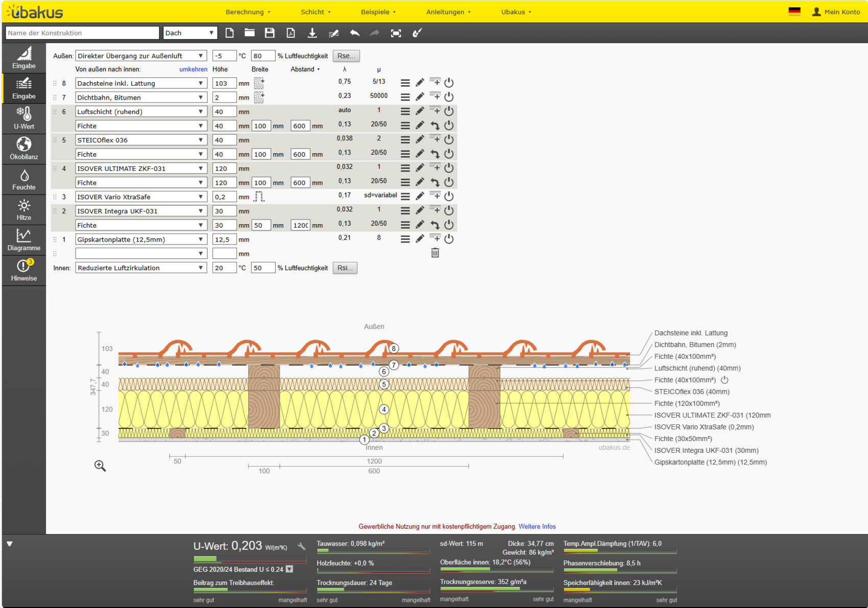The height and width of the screenshot is (608, 868).
Task: Open the Hitze heat protection panel
Action: point(24,210)
